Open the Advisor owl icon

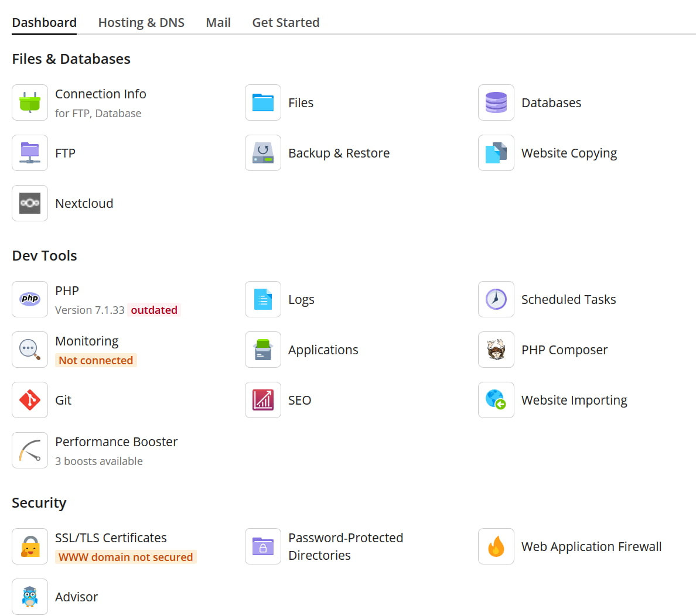click(30, 597)
